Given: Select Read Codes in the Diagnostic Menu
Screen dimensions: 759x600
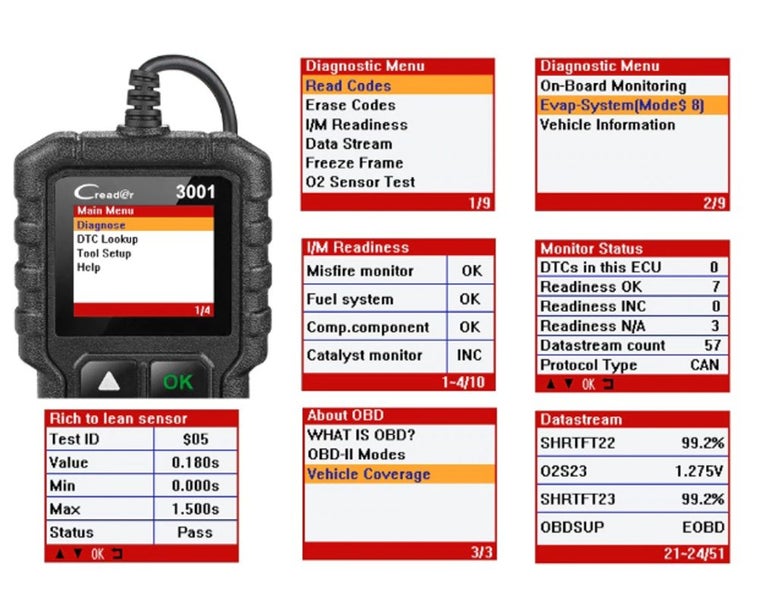Looking at the screenshot, I should tap(348, 86).
